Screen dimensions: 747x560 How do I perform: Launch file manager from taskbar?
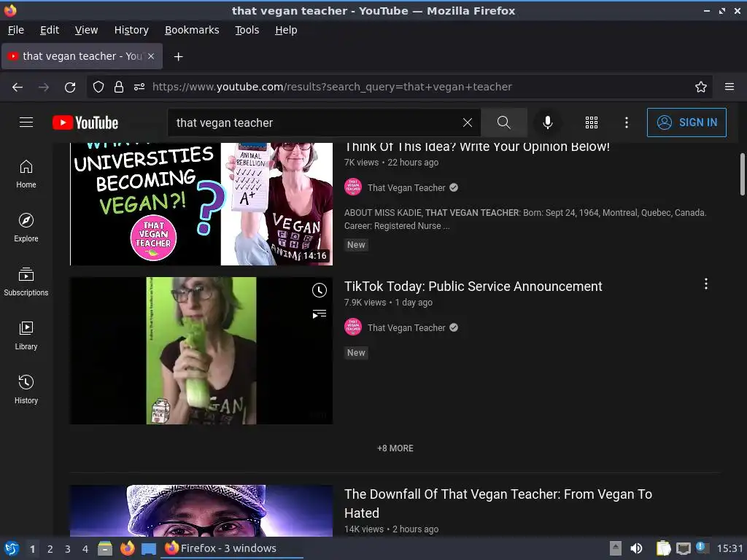pos(105,548)
